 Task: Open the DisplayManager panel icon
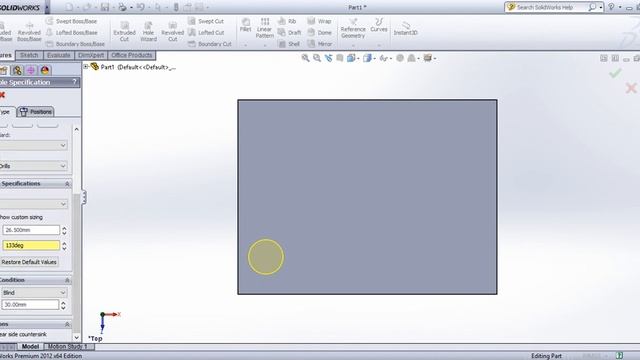pyautogui.click(x=45, y=70)
